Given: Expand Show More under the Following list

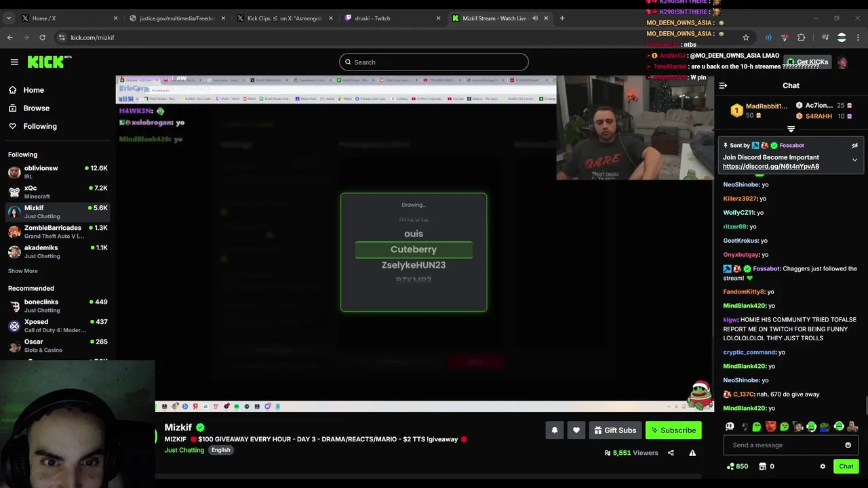Looking at the screenshot, I should click(x=22, y=271).
